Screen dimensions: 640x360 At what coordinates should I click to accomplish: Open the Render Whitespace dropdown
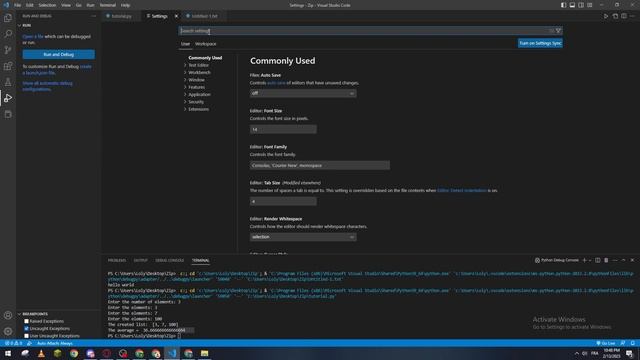[303, 237]
